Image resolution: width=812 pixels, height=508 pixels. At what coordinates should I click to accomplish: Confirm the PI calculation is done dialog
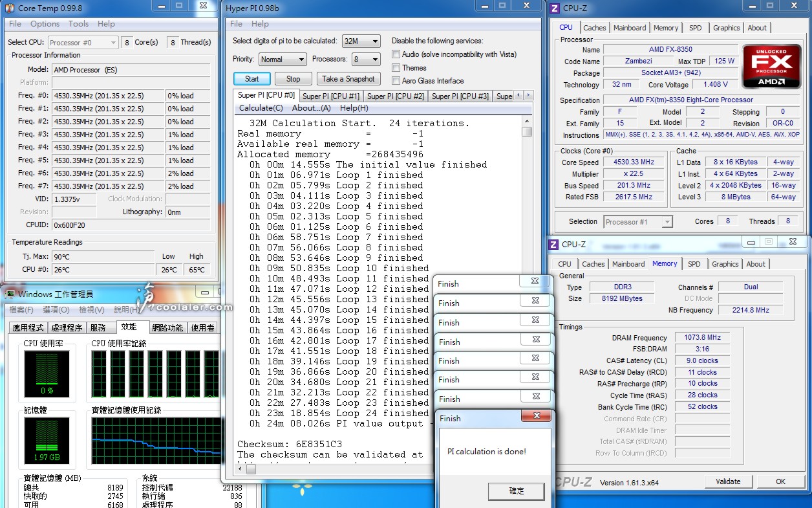click(x=517, y=491)
